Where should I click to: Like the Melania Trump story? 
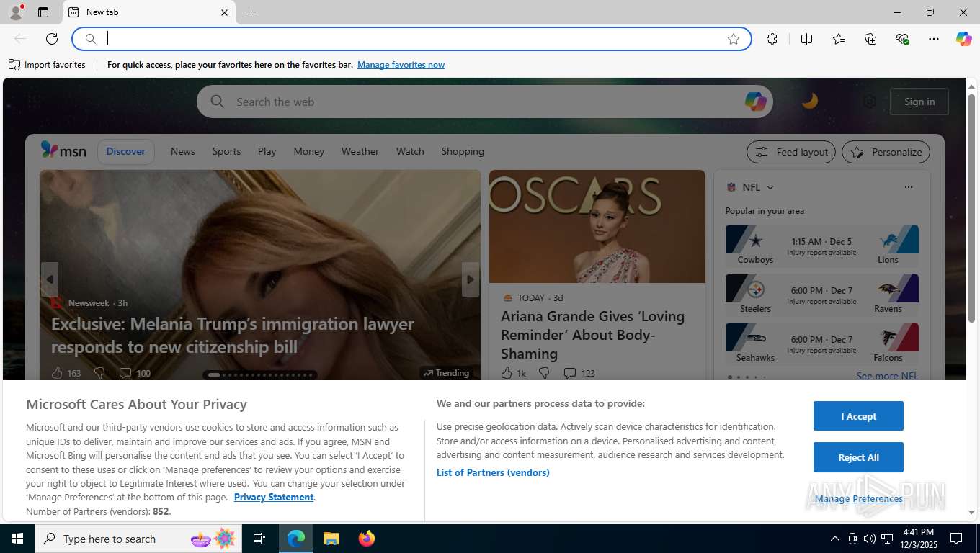(58, 373)
